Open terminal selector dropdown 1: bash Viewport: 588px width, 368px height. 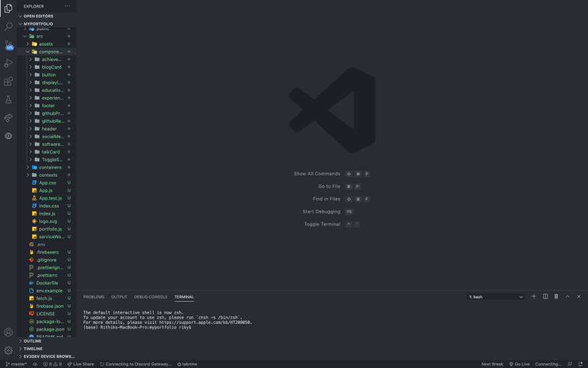pyautogui.click(x=496, y=296)
